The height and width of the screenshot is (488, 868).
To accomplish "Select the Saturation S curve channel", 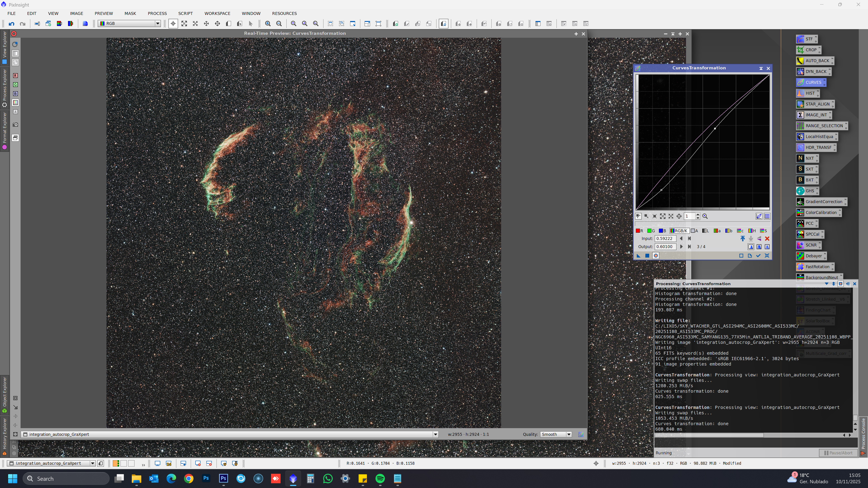I will 764,231.
